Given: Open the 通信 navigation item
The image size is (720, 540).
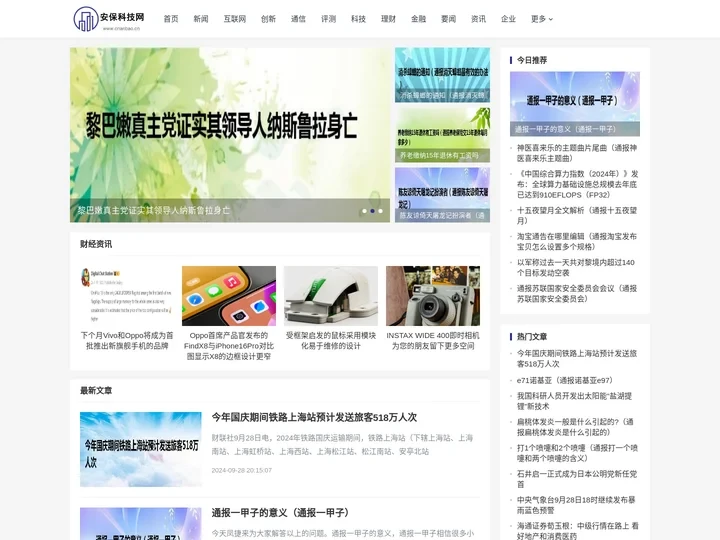Looking at the screenshot, I should [298, 19].
